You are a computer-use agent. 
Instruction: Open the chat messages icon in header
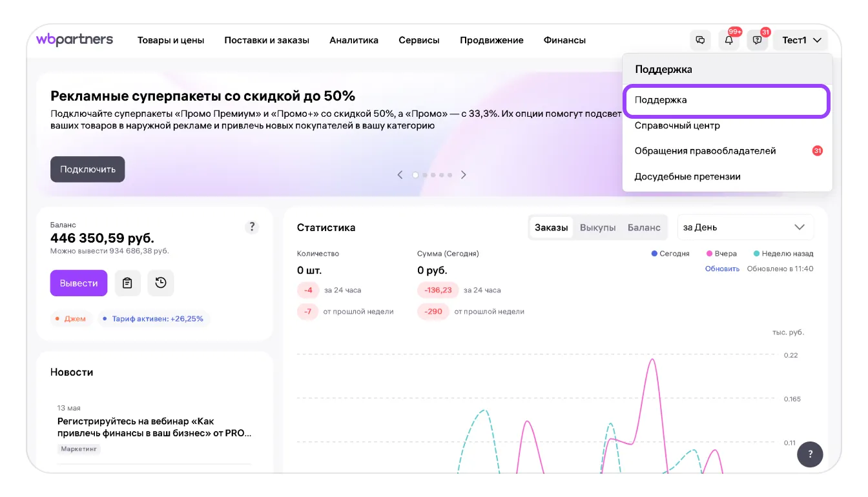pos(700,40)
